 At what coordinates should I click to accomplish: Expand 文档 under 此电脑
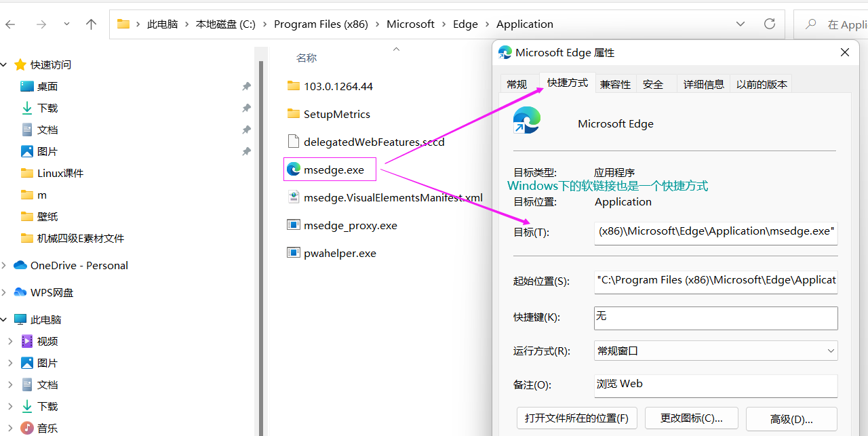coord(10,385)
